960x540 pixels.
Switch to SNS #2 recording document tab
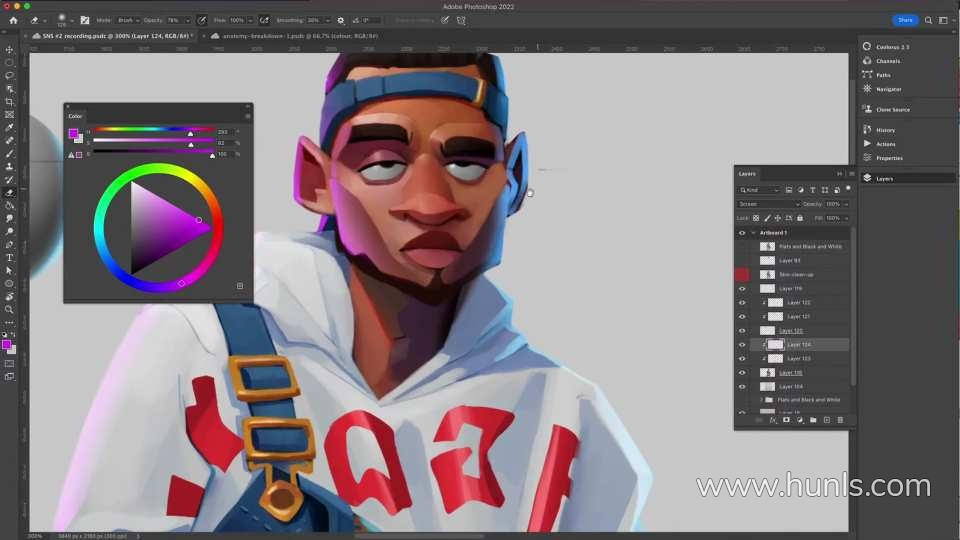click(x=115, y=36)
